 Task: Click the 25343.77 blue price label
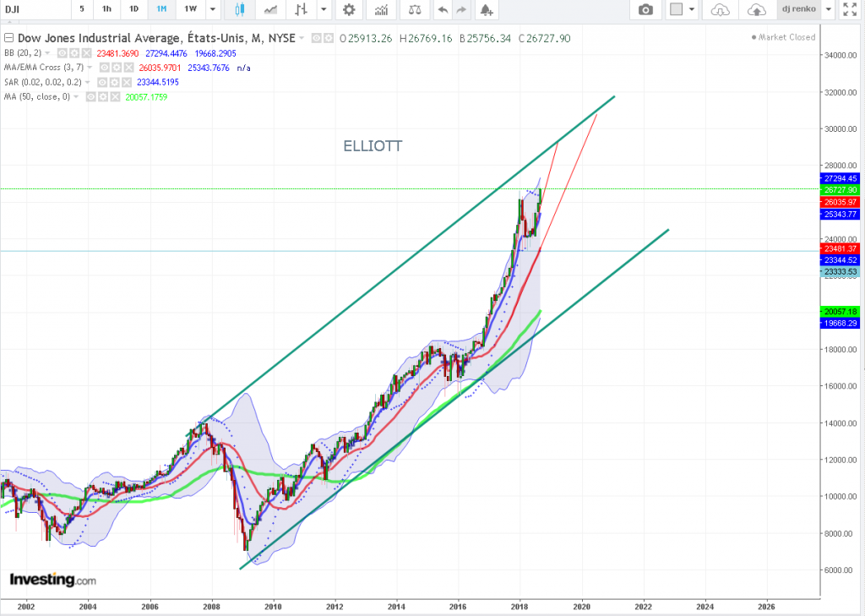coord(841,214)
